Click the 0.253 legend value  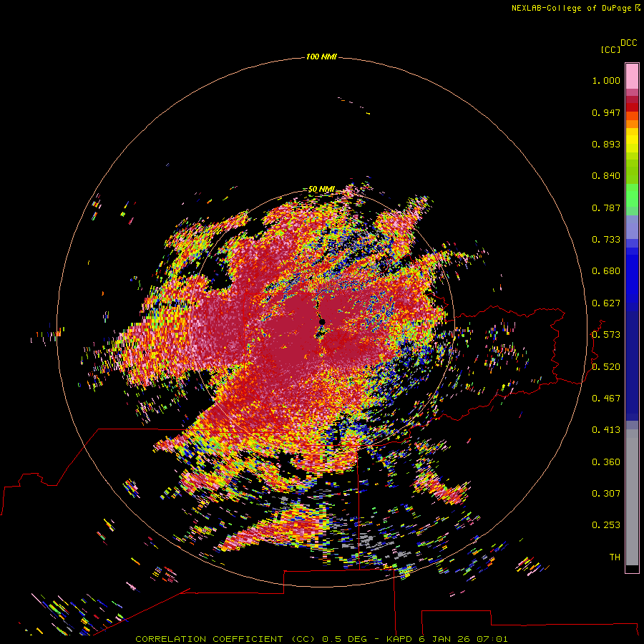606,525
